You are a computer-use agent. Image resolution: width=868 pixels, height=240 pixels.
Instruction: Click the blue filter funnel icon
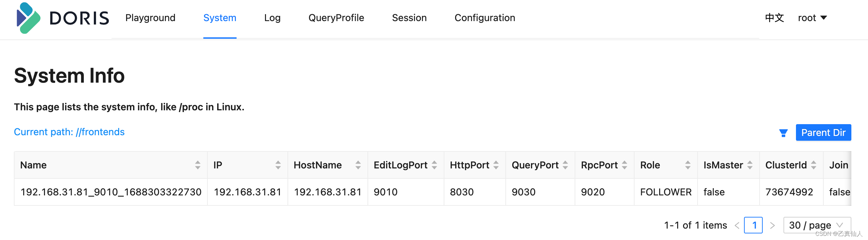point(783,133)
